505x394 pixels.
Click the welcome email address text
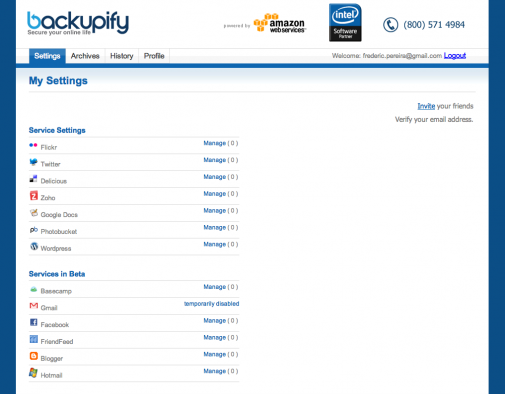[x=402, y=56]
